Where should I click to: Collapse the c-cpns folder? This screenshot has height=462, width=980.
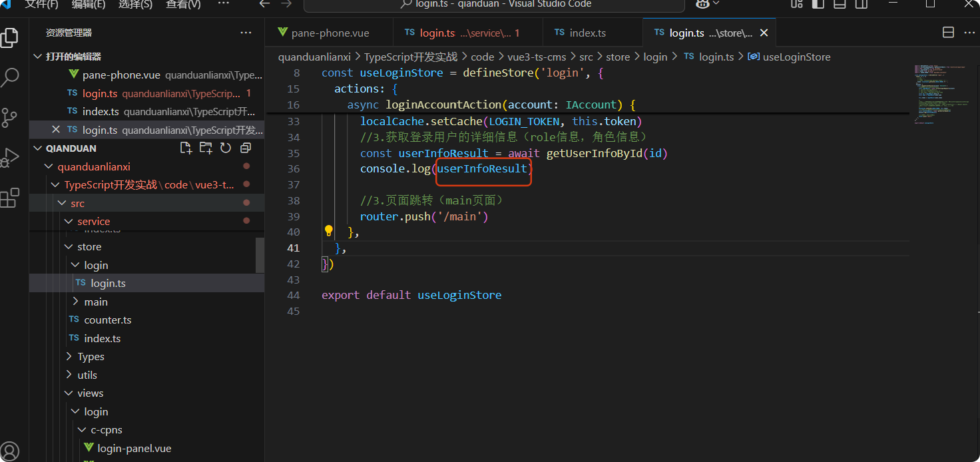82,429
